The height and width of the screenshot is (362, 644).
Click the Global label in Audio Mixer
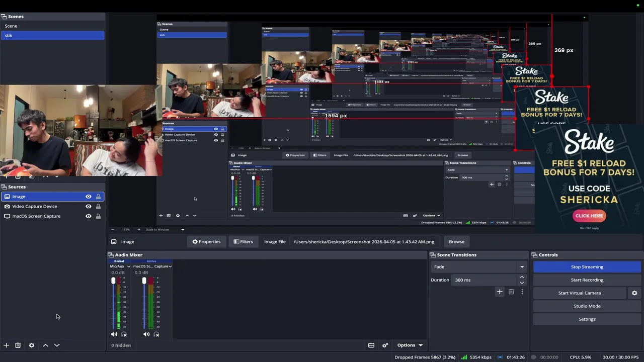click(119, 261)
